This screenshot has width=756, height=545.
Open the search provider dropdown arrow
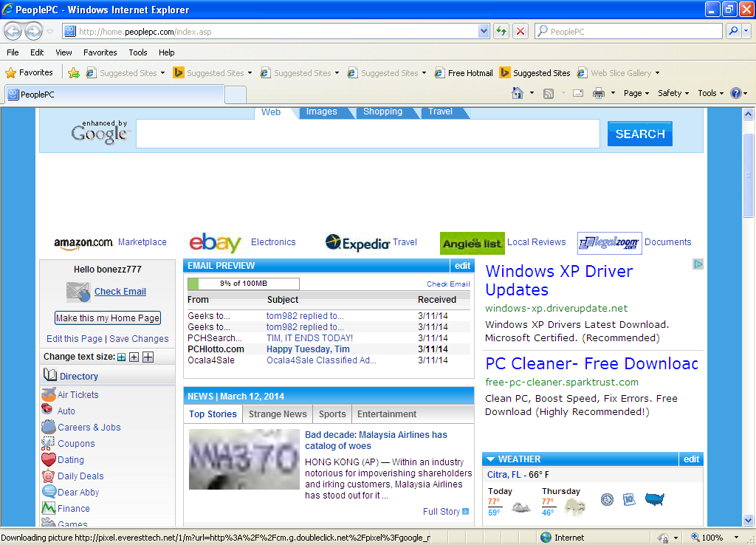746,31
